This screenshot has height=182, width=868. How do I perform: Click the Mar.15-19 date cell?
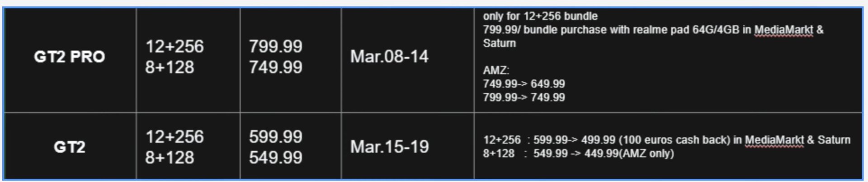click(x=407, y=146)
